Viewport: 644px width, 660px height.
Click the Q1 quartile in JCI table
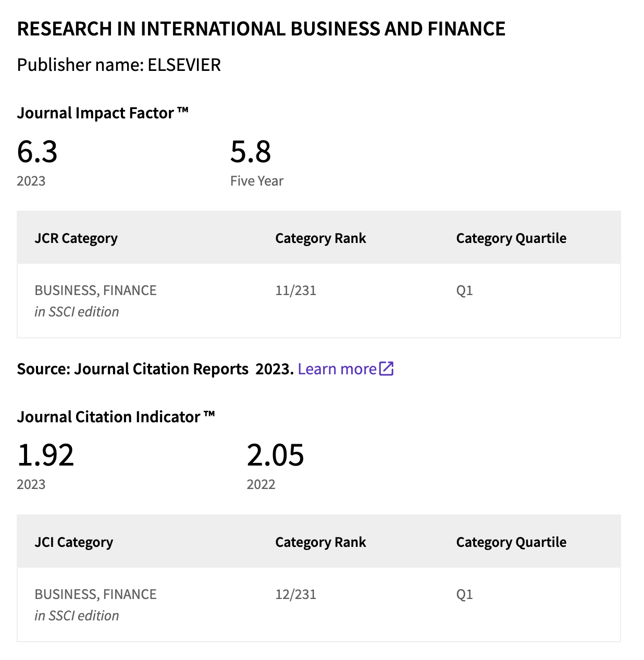coord(465,594)
